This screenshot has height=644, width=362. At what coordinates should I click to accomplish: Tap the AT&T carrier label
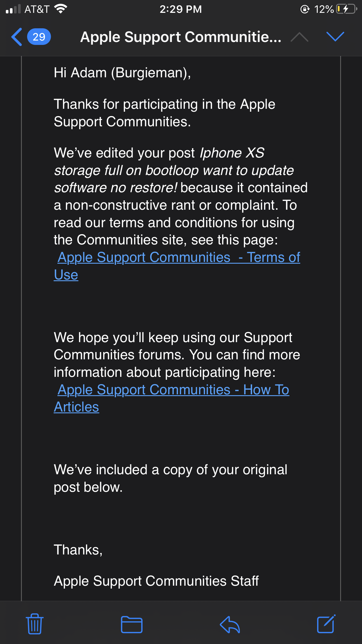(x=37, y=9)
